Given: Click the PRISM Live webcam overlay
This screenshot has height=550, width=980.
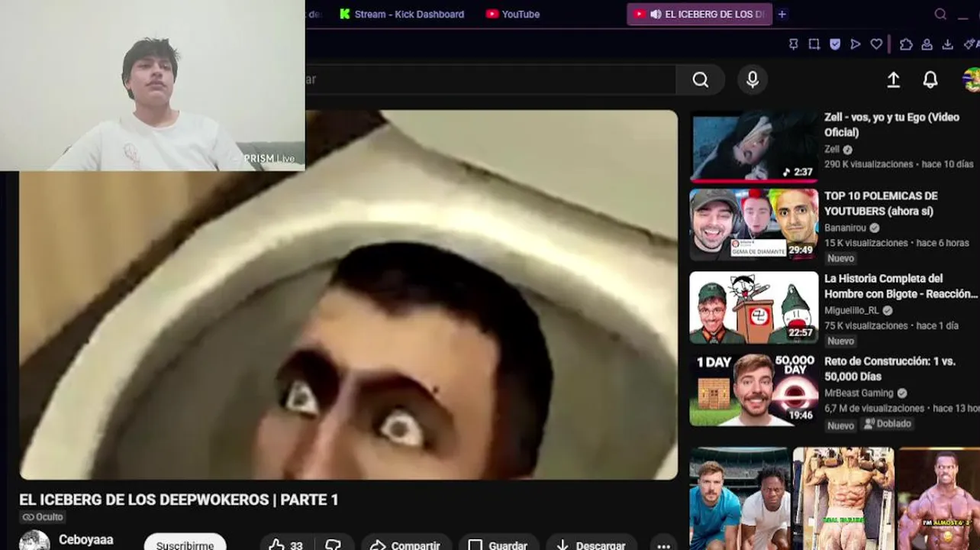Looking at the screenshot, I should 153,85.
